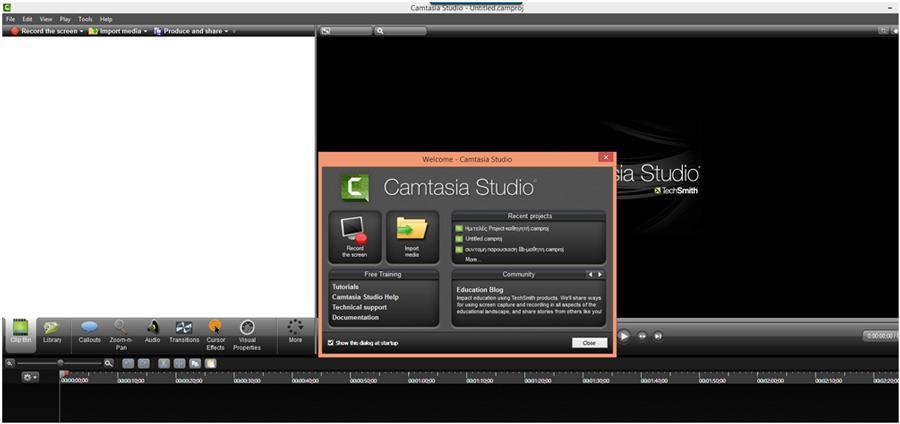Open the timeline gear settings dropdown
900x424 pixels.
[x=30, y=377]
